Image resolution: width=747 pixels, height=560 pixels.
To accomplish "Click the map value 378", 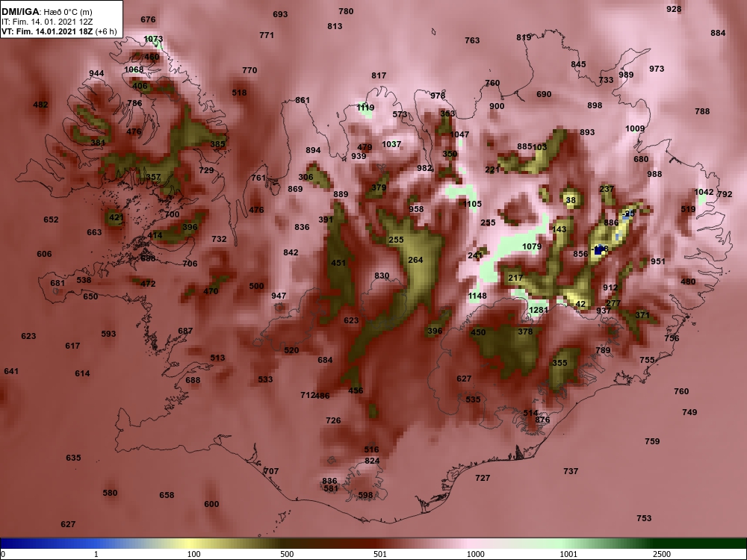I will click(525, 332).
